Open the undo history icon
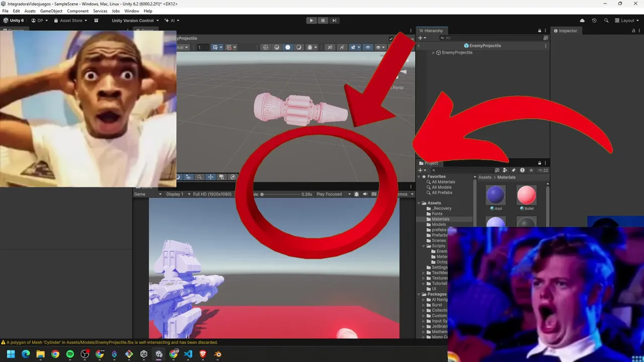This screenshot has width=644, height=362. [594, 21]
